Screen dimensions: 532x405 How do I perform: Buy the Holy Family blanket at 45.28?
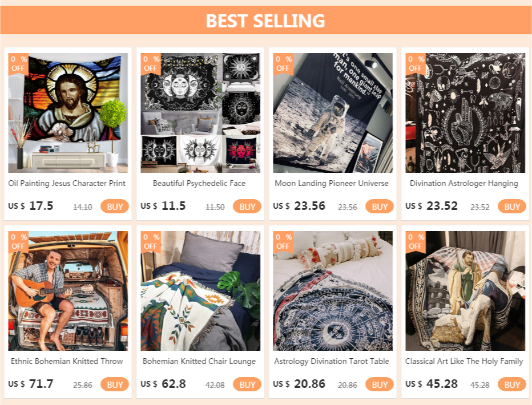click(511, 384)
